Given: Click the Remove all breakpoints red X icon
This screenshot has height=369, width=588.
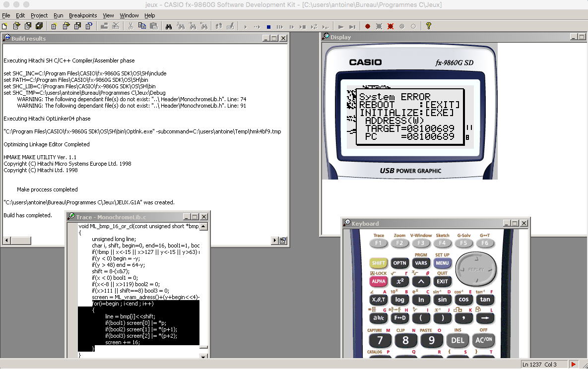Looking at the screenshot, I should tap(391, 26).
